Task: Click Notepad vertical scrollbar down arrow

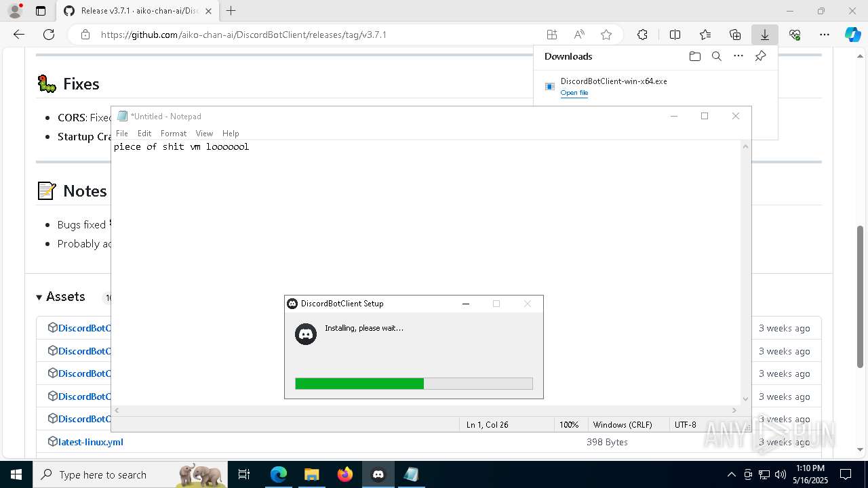Action: coord(746,399)
